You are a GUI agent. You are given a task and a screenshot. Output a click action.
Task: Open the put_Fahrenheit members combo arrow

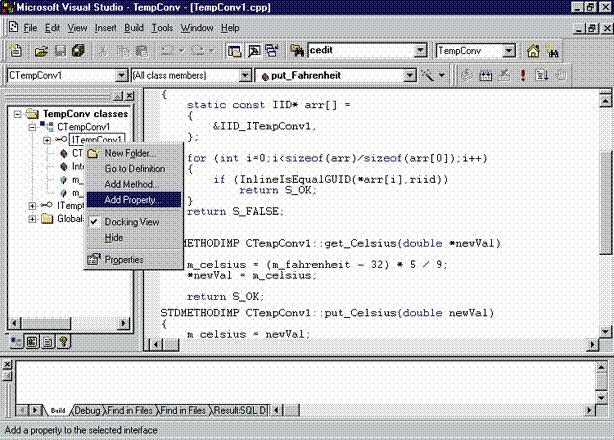tap(410, 75)
